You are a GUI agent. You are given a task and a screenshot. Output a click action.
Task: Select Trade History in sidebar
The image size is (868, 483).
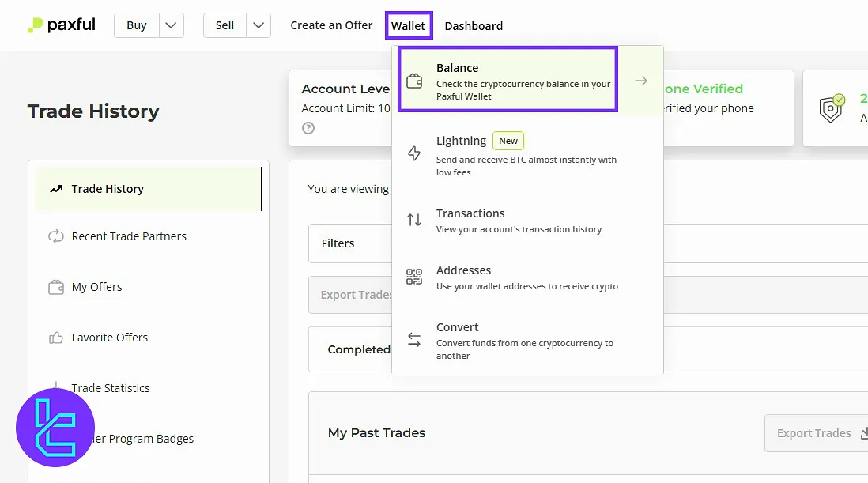click(148, 189)
